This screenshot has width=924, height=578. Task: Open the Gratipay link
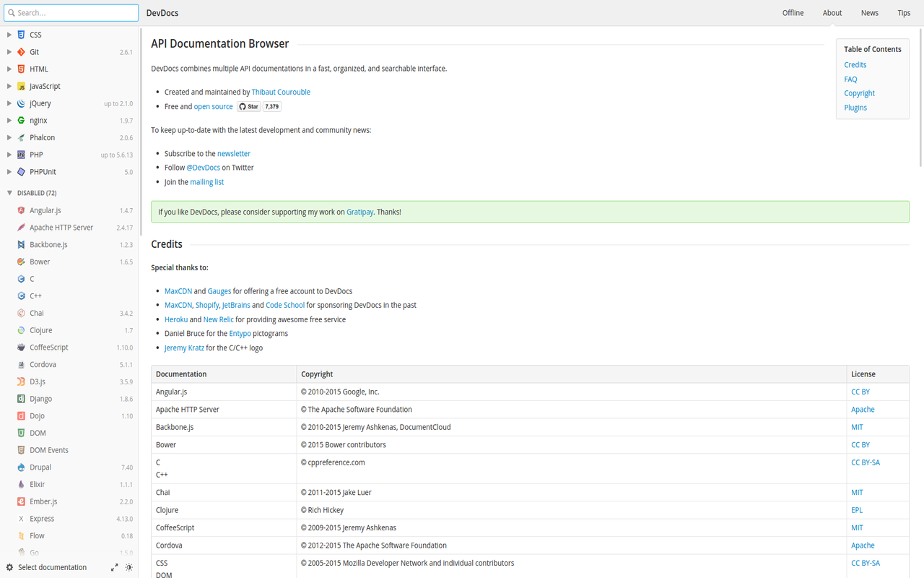pyautogui.click(x=359, y=212)
